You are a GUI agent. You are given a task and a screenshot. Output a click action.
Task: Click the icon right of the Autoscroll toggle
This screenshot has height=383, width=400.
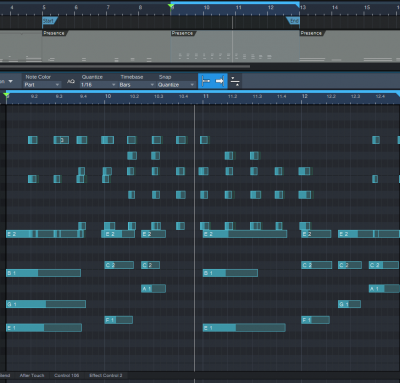(x=235, y=81)
